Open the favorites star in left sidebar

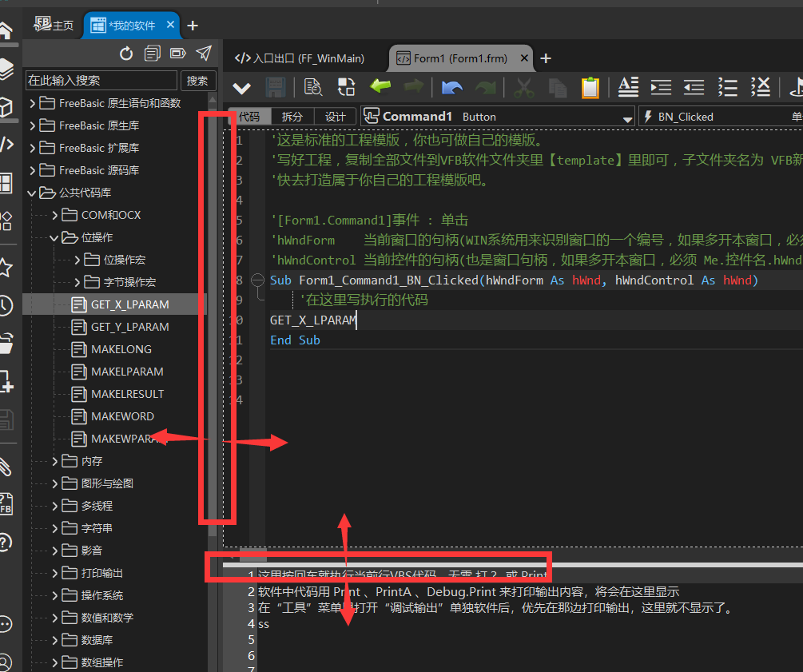6,267
